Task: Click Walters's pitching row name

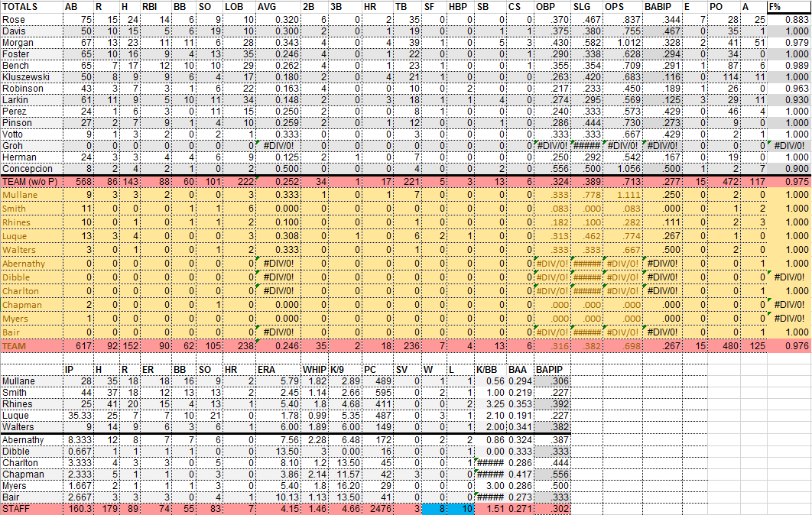Action: 31,427
